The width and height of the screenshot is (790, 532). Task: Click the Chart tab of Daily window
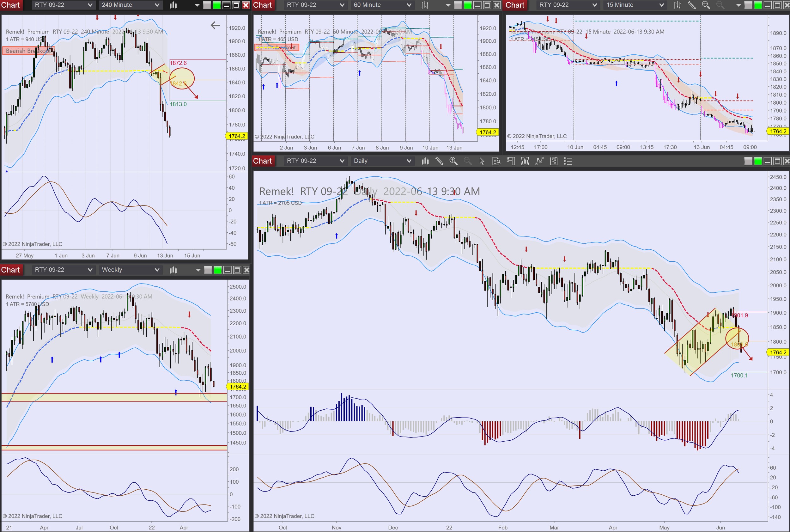click(x=262, y=161)
